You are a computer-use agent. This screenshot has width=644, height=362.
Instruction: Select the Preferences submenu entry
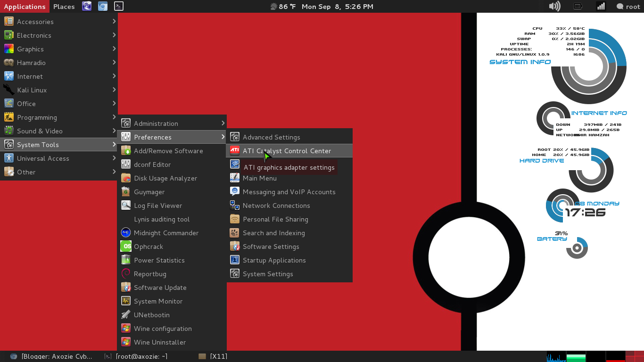click(172, 137)
